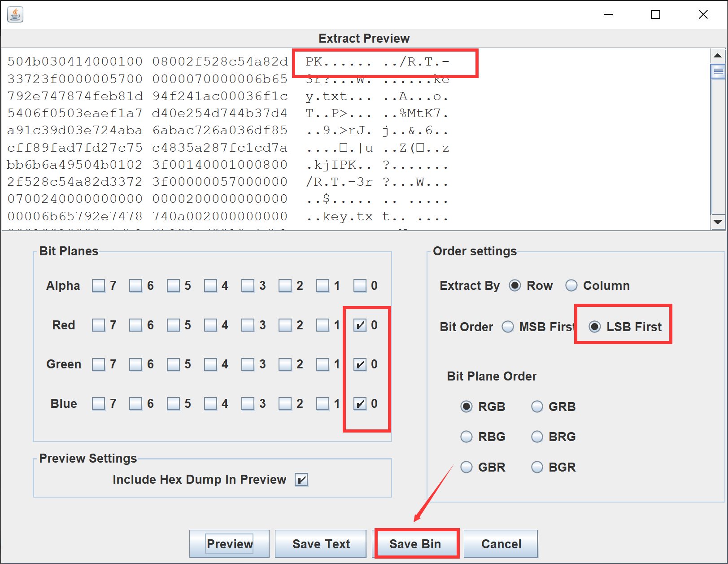The image size is (728, 564).
Task: Click the Preview button
Action: (x=229, y=544)
